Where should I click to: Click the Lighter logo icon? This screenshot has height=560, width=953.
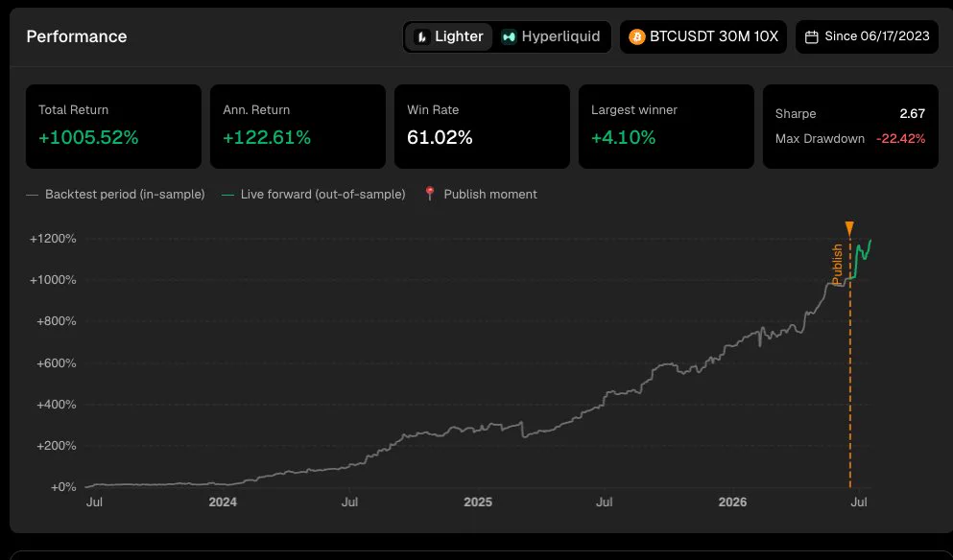click(422, 37)
